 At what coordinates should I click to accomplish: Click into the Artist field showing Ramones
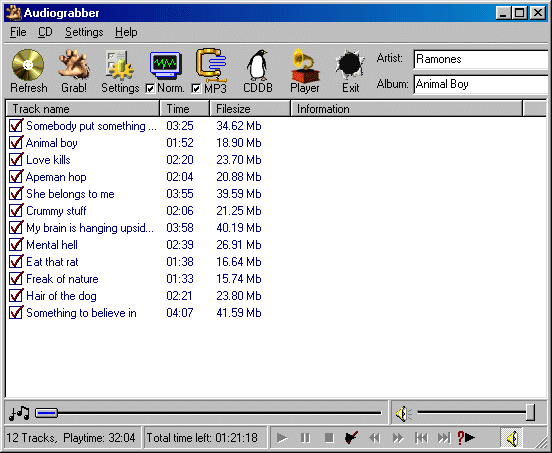click(481, 59)
